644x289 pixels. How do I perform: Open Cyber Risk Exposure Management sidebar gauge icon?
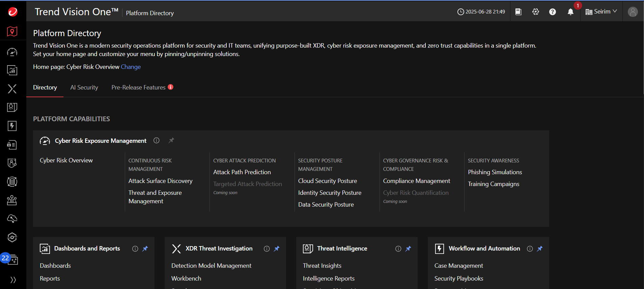click(12, 52)
